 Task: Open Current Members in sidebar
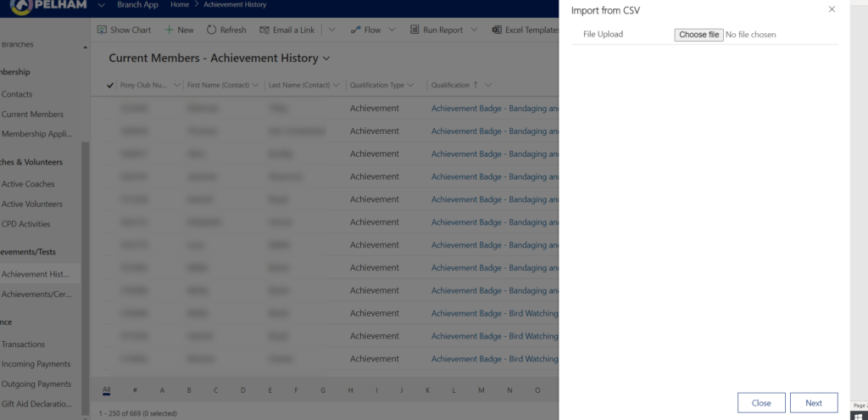coord(32,115)
